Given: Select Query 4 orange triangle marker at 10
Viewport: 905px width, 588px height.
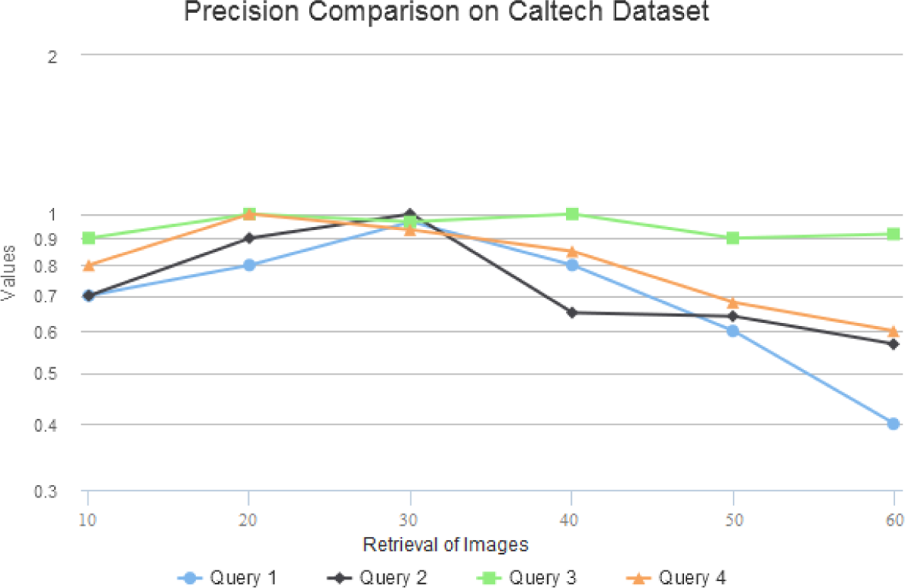Looking at the screenshot, I should tap(88, 265).
